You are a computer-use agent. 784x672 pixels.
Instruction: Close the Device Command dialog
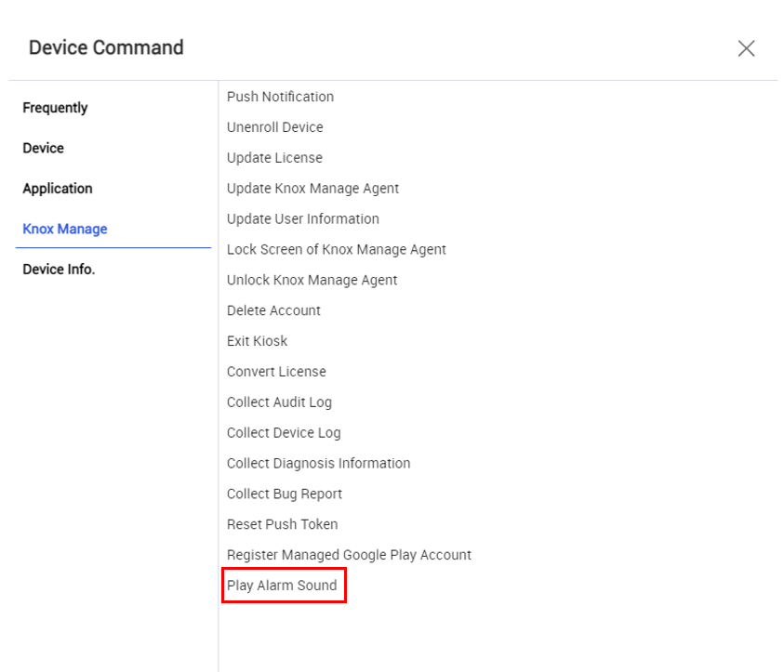(746, 48)
